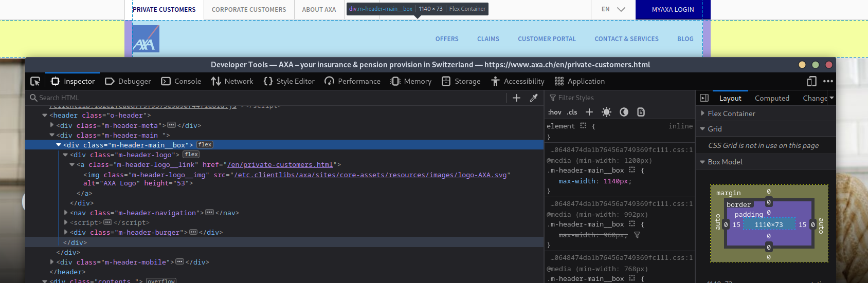Collapse the Box Model section
This screenshot has height=283, width=868.
coord(703,162)
